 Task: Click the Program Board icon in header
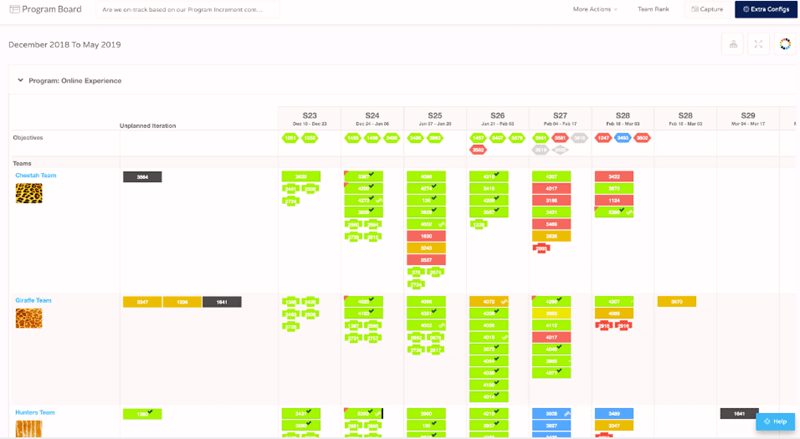click(15, 9)
